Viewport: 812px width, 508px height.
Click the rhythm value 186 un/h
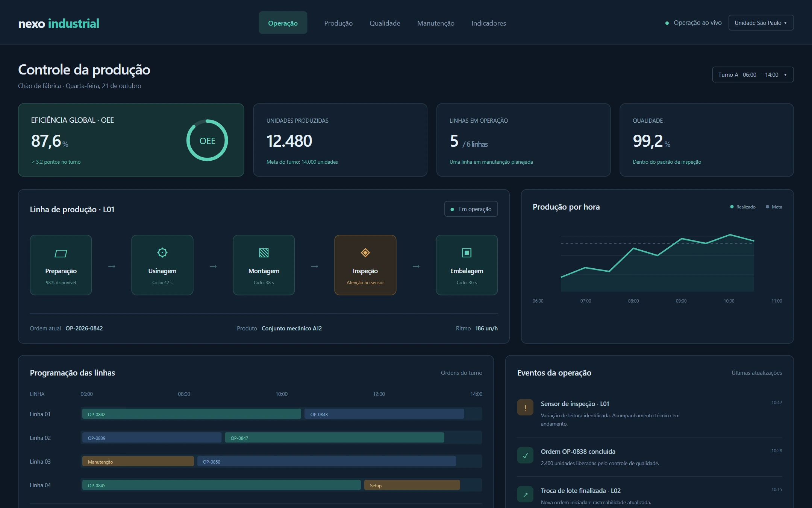(x=486, y=328)
